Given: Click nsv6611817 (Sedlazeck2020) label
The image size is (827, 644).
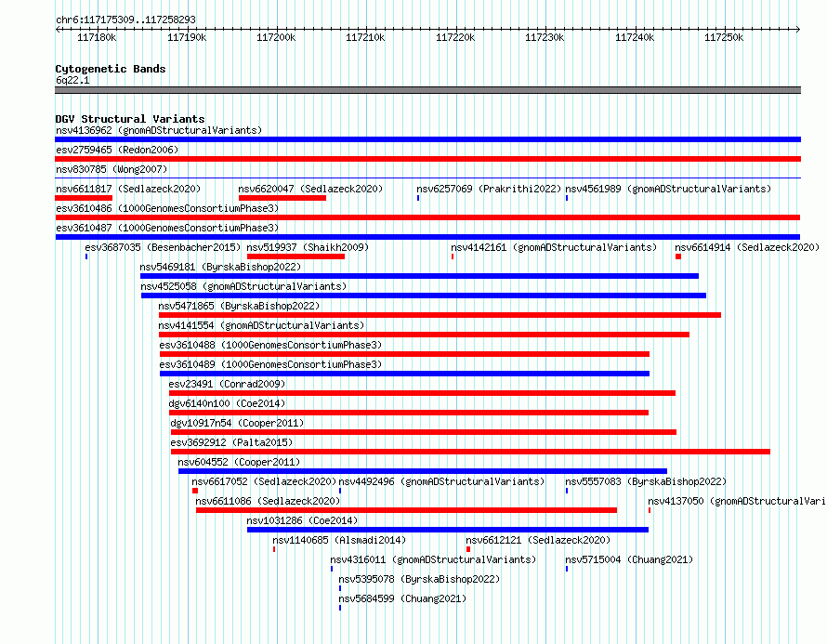Looking at the screenshot, I should [x=128, y=189].
